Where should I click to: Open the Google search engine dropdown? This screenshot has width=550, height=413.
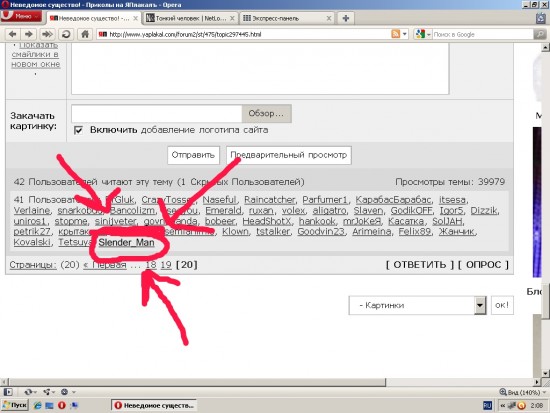click(422, 34)
